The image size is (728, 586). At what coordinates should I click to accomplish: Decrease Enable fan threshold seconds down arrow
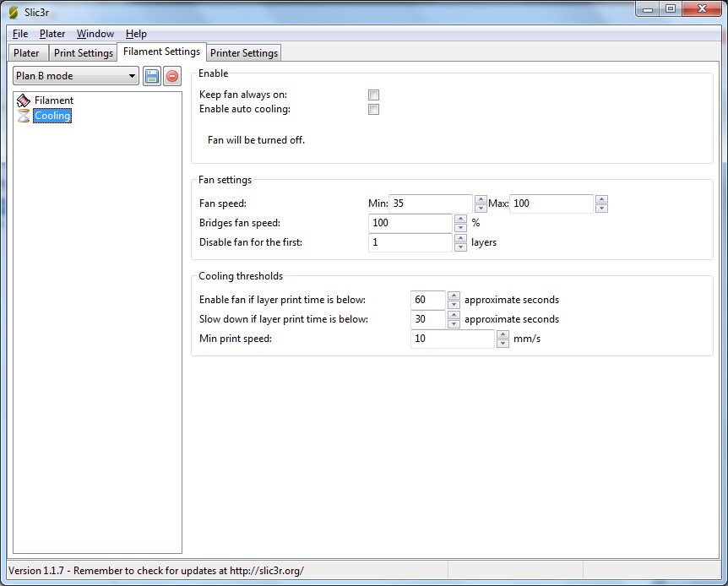(x=454, y=305)
